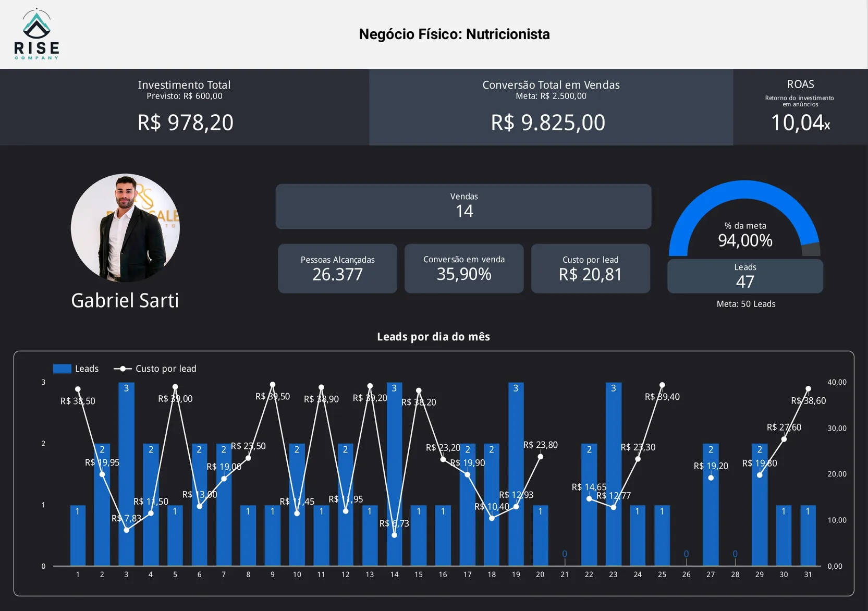
Task: Toggle the Leads series in the legend
Action: coord(77,369)
